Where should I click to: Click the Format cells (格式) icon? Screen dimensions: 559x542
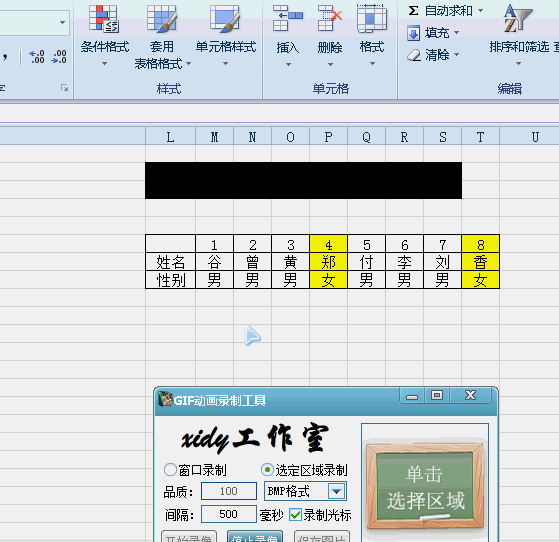pos(372,18)
